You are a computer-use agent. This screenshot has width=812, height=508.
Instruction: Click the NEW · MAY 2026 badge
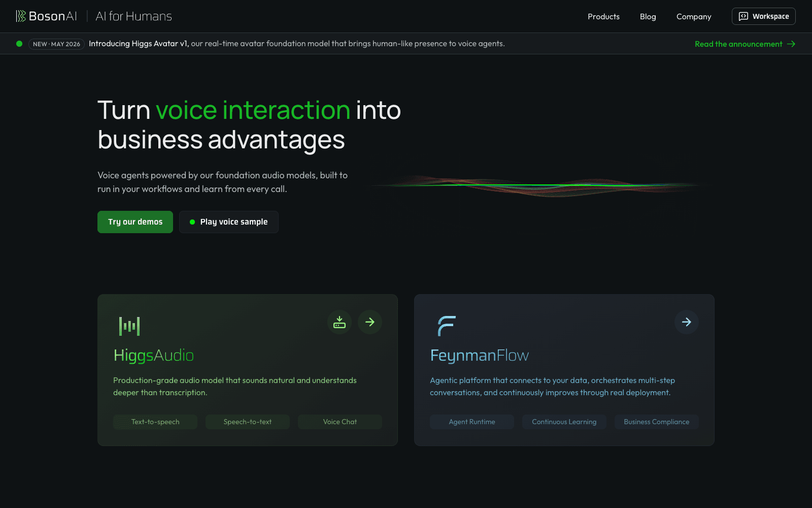coord(56,44)
